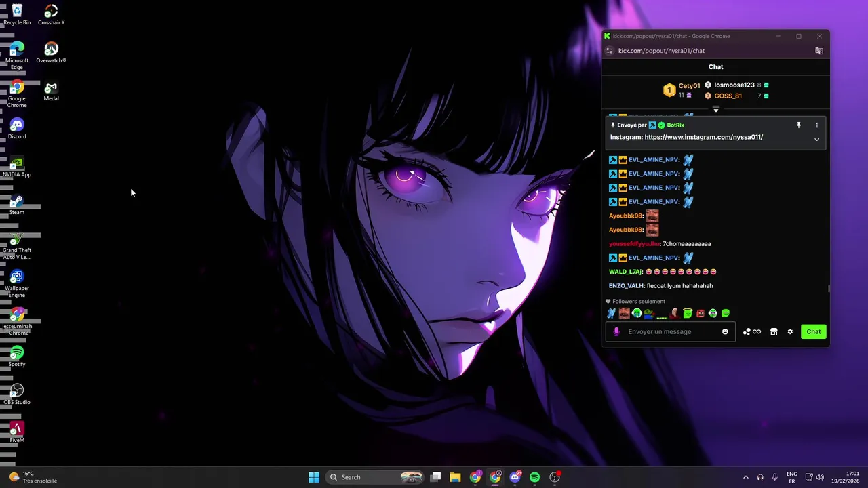Select the Microsoft Edge desktop icon
The image size is (868, 488).
(x=17, y=56)
